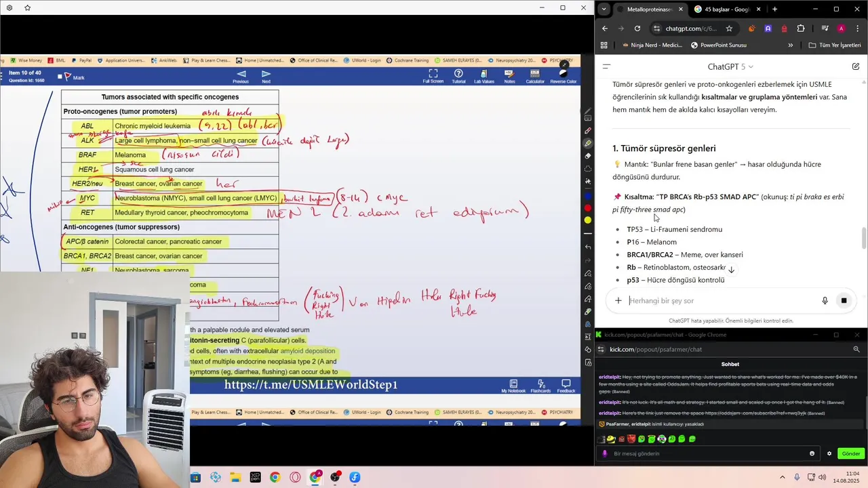Open media controls in Chrome toolbar
Screen dimensions: 868x488
[x=825, y=28]
